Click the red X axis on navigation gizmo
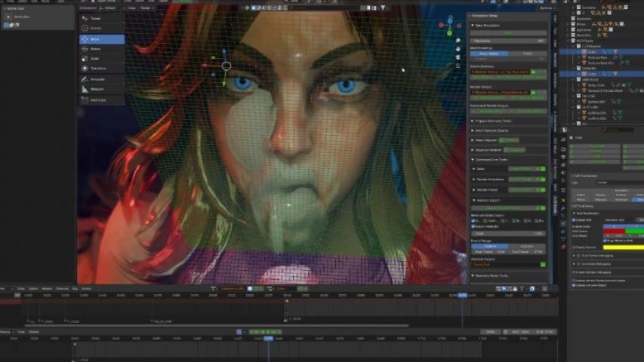The image size is (644, 362). (442, 25)
